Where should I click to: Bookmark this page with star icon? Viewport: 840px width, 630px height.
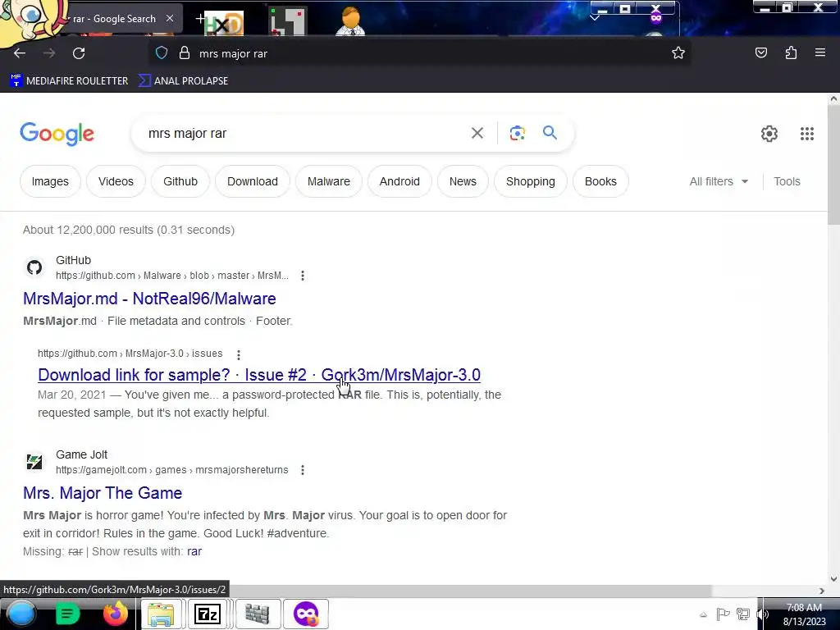[678, 53]
